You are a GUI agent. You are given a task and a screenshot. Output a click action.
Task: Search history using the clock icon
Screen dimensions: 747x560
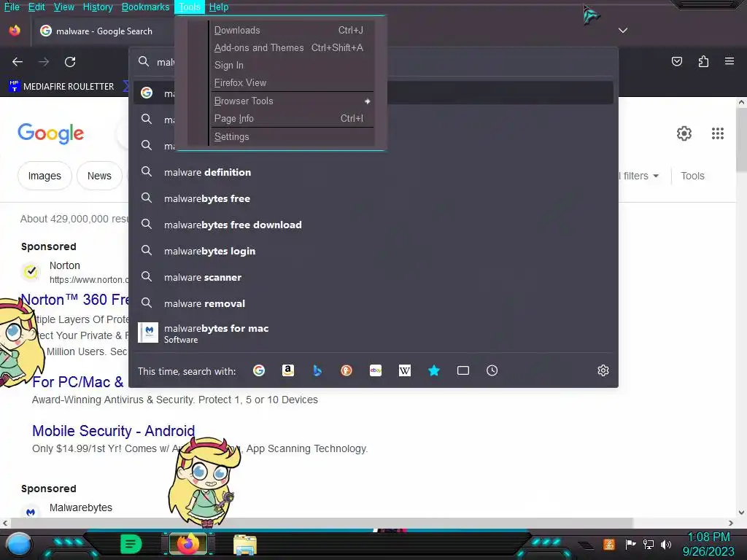pos(492,370)
